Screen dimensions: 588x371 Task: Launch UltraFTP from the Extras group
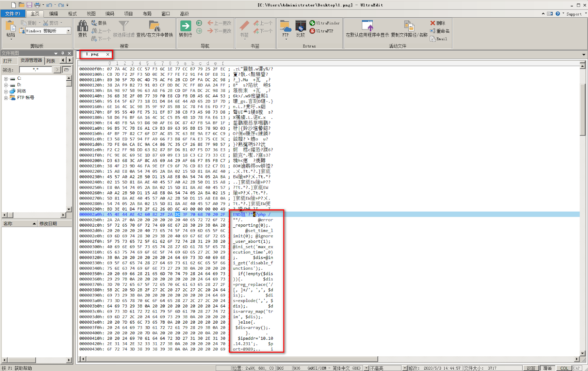[322, 31]
